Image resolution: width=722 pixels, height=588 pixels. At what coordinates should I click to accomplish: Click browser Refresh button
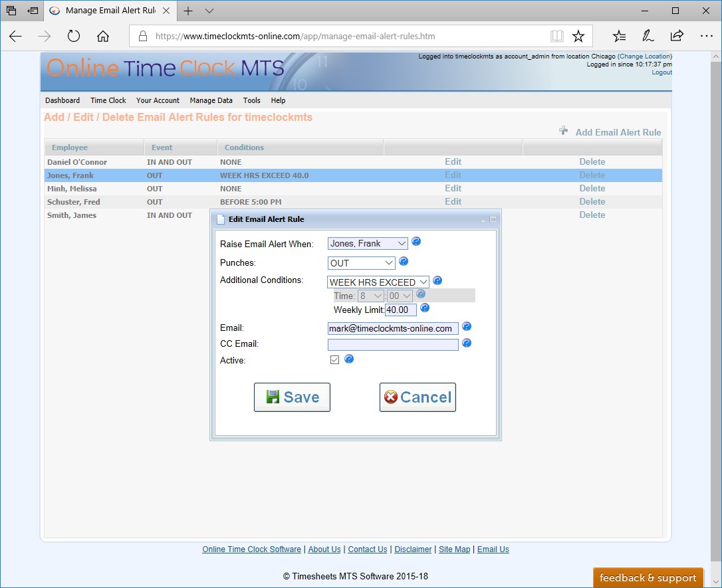[74, 36]
